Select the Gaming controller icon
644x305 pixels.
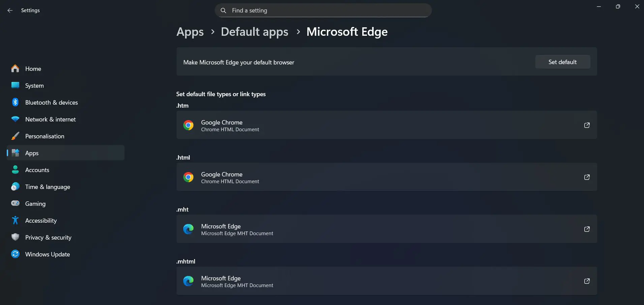[15, 203]
